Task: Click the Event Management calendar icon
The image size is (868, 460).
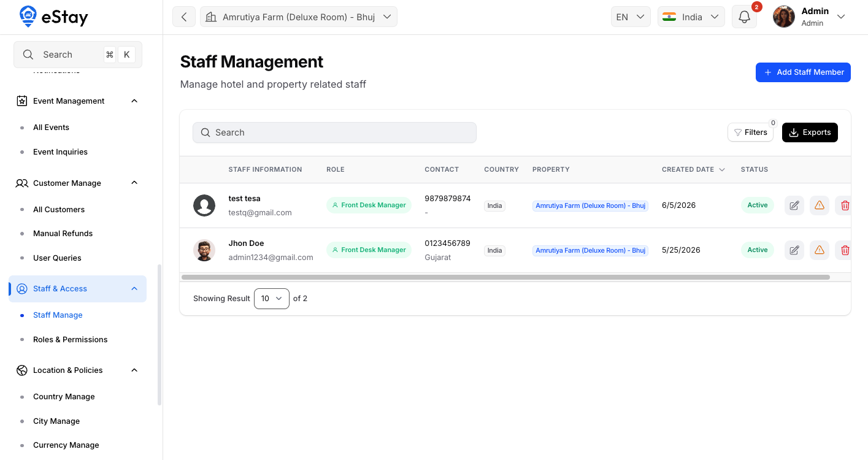Action: (x=22, y=101)
